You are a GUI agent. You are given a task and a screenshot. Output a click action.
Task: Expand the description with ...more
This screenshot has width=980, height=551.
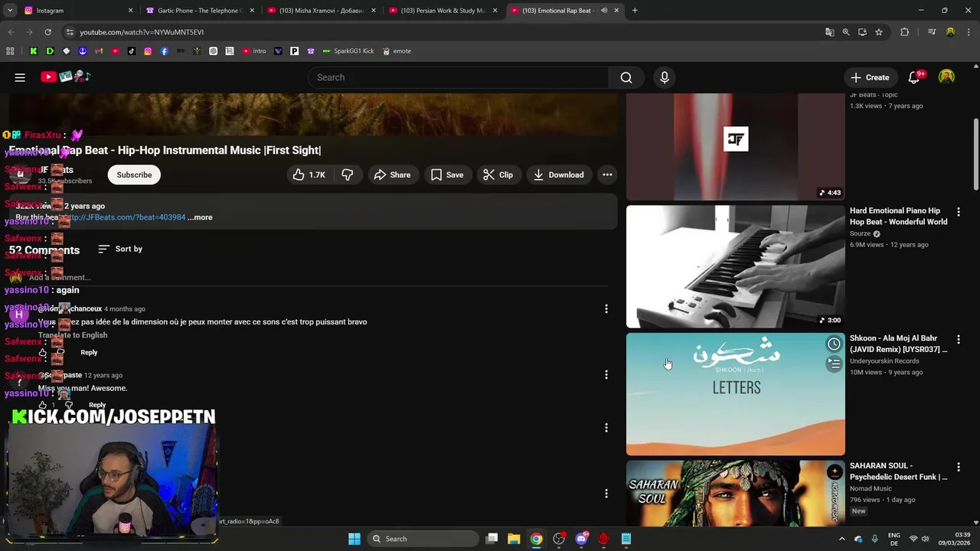coord(200,217)
